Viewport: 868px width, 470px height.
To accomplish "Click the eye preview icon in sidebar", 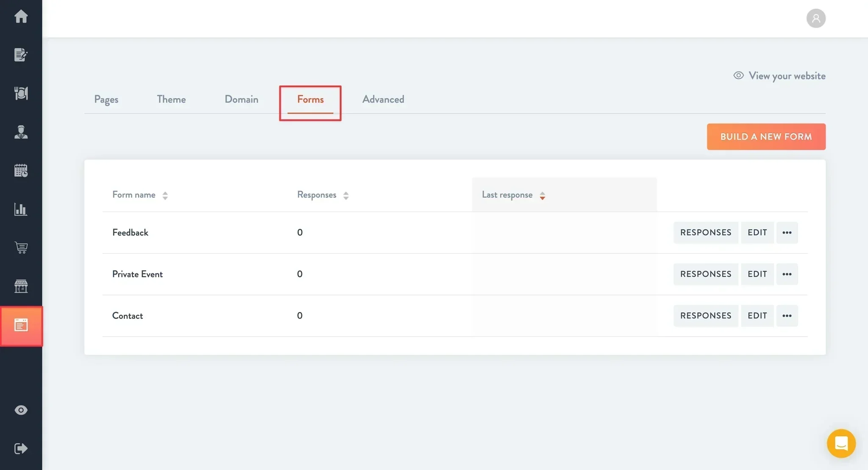I will pyautogui.click(x=21, y=410).
